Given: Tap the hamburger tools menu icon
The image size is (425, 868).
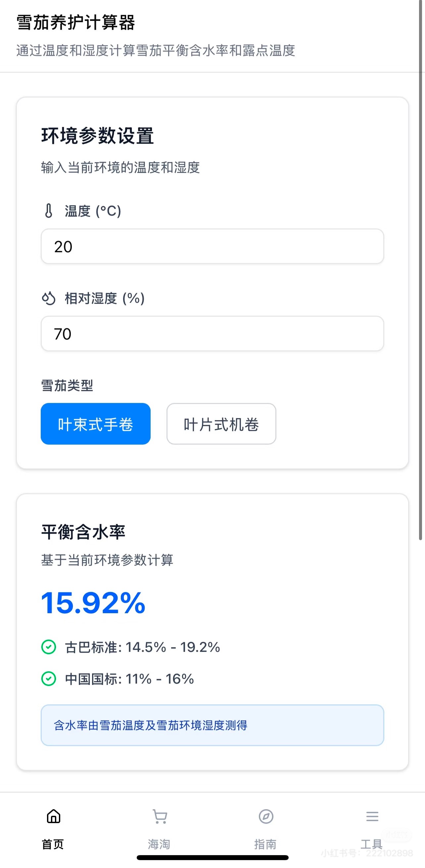Looking at the screenshot, I should [372, 816].
